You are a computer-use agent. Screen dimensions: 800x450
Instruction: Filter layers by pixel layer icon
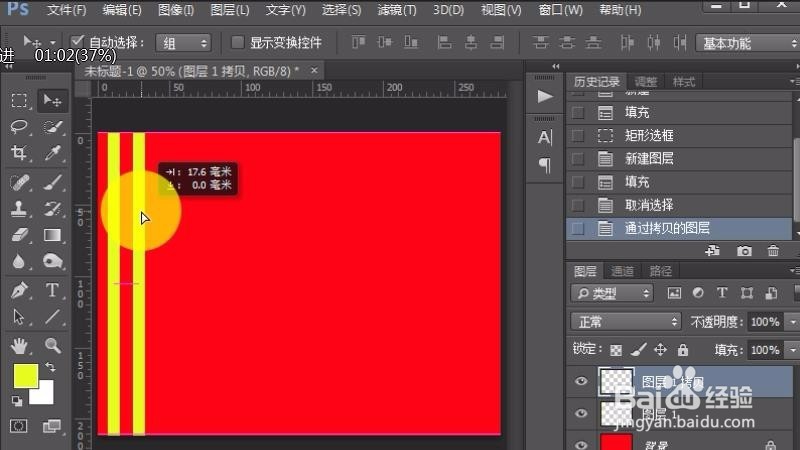point(674,293)
